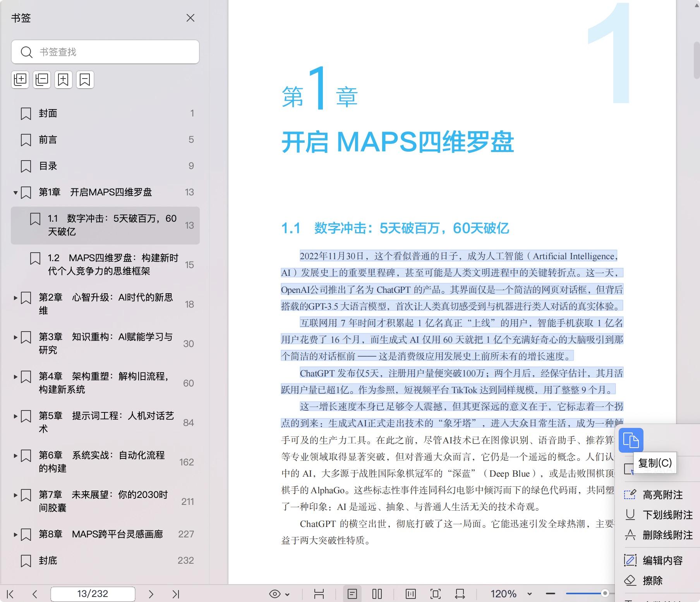The width and height of the screenshot is (700, 602).
Task: Select bookmark 1.2 MAPS四维罗盘
Action: tap(105, 265)
